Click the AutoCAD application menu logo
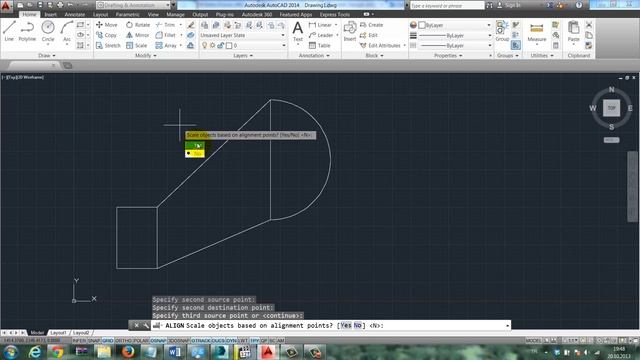Screen dimensions: 640x360 point(6,5)
